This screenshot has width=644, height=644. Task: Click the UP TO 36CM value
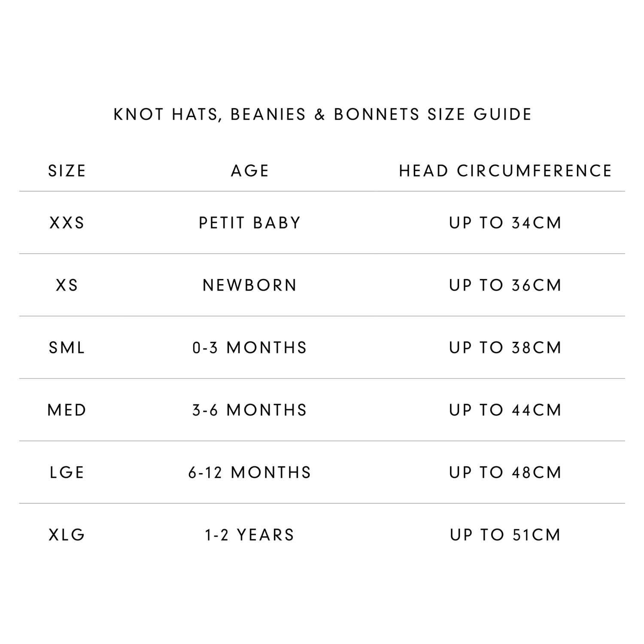click(x=505, y=285)
